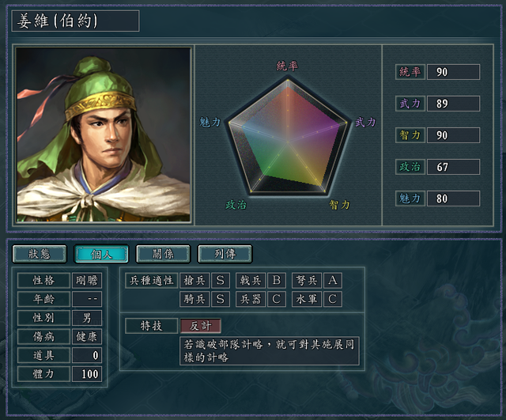This screenshot has width=506, height=420.
Task: Select the 兵器 aptitude grade C
Action: click(276, 299)
